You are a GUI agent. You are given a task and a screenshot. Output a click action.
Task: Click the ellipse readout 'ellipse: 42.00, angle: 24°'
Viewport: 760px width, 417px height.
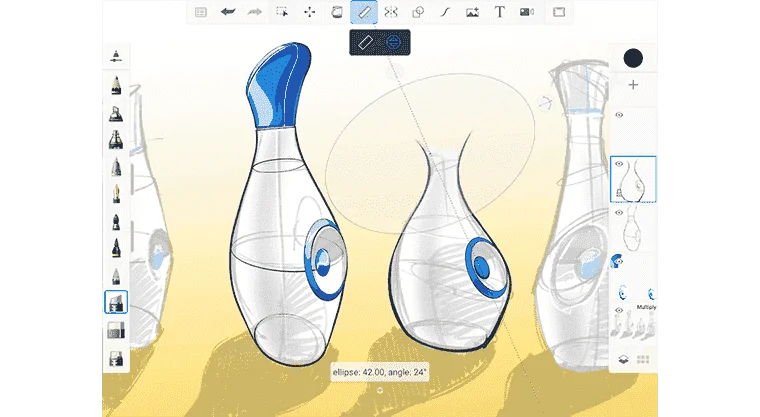(379, 372)
